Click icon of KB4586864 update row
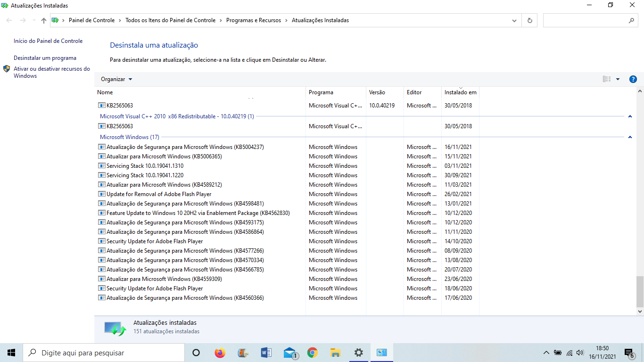The image size is (644, 362). coord(102,232)
